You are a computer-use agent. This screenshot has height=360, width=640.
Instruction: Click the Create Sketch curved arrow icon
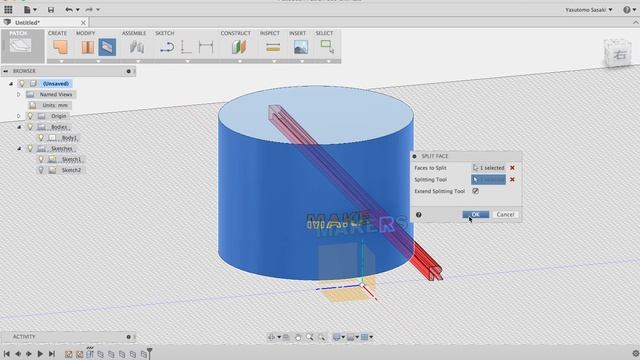tap(167, 48)
